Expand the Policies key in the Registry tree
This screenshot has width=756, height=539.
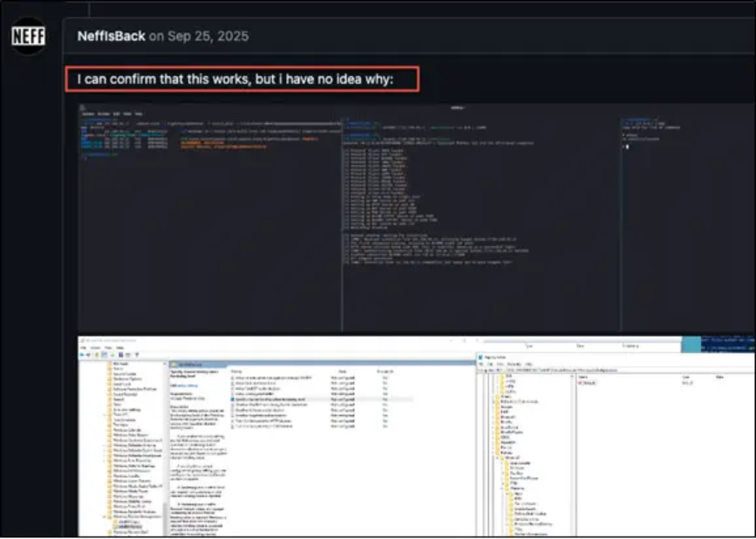[492, 453]
